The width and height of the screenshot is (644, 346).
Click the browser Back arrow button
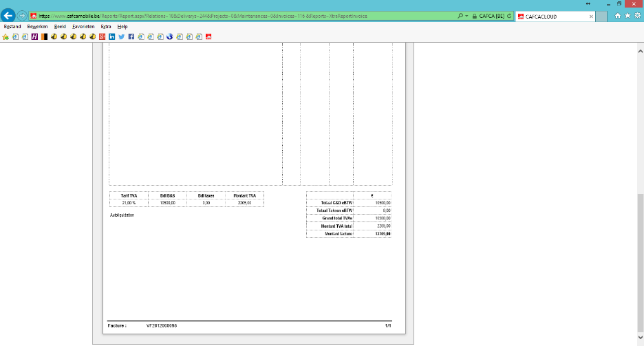(x=8, y=16)
